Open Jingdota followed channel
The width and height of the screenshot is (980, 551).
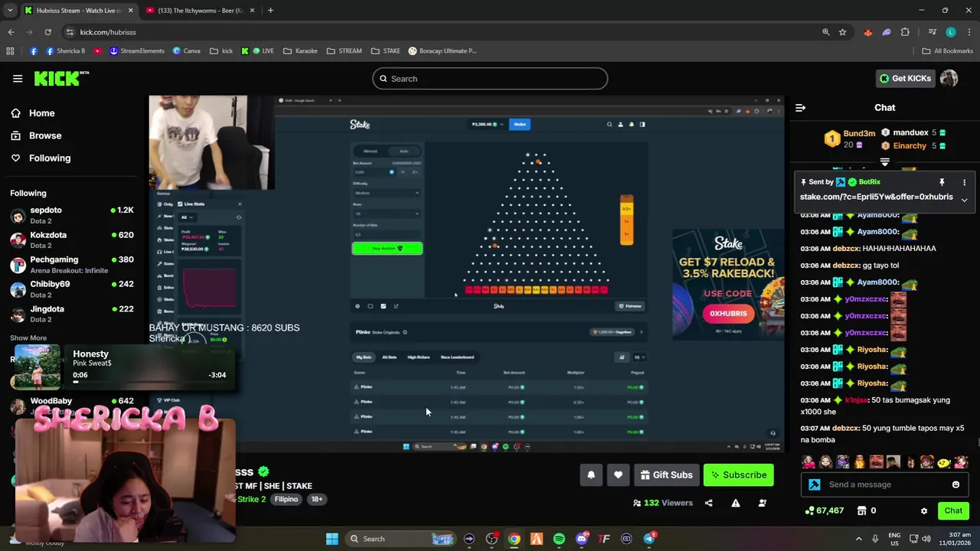coord(73,314)
